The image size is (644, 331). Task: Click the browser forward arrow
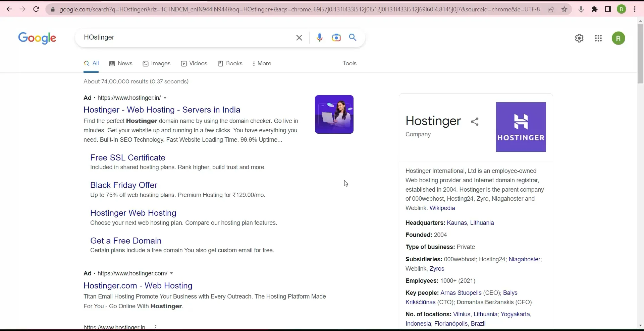pyautogui.click(x=22, y=9)
